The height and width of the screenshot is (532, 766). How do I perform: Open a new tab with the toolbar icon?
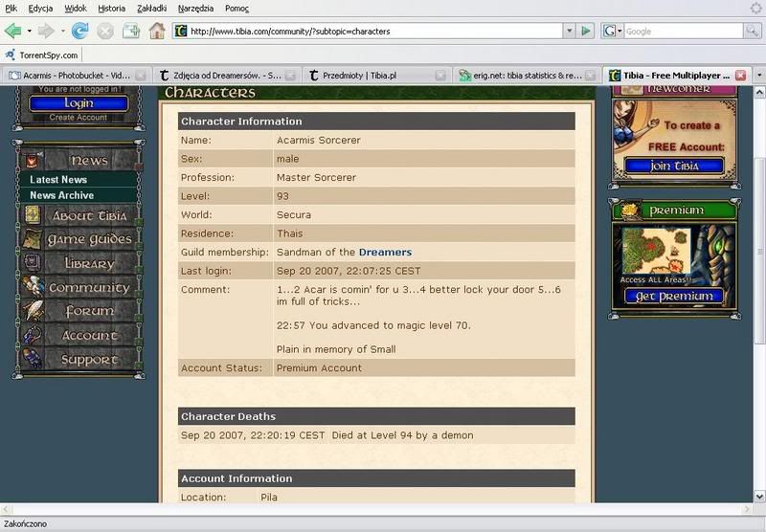point(131,32)
